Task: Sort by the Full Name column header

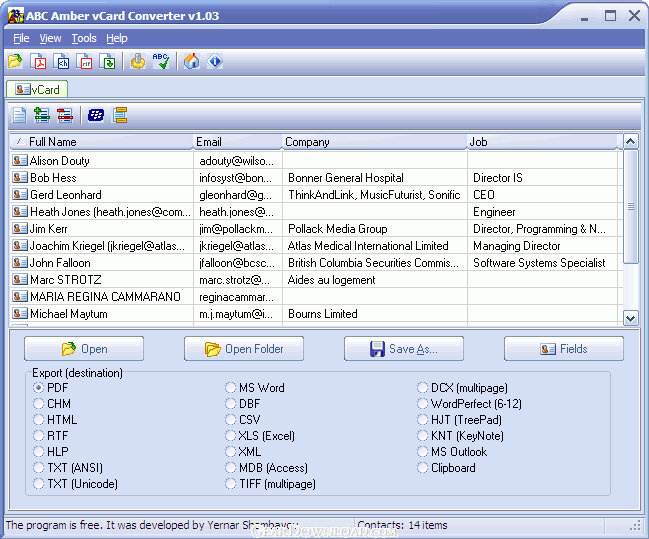Action: (101, 142)
